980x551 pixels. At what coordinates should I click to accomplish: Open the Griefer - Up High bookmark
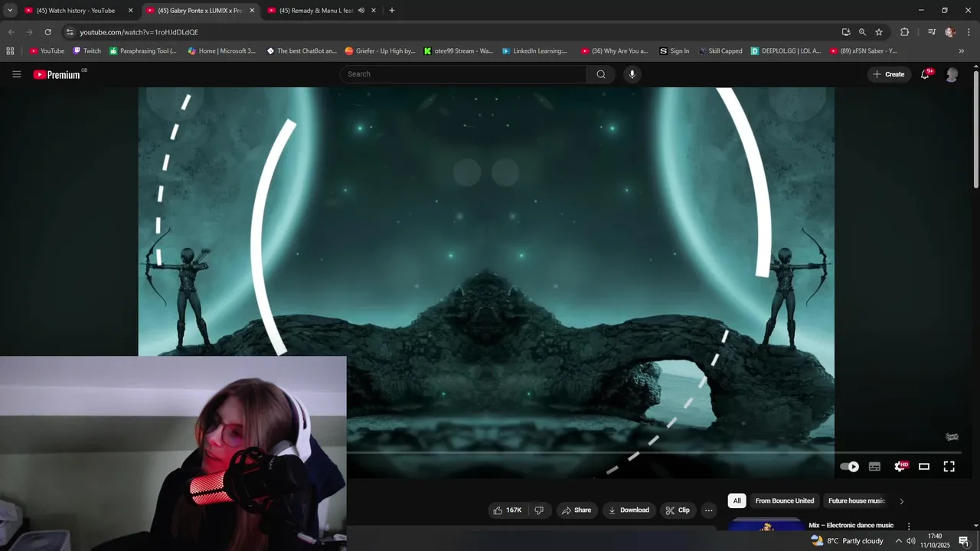click(x=380, y=51)
